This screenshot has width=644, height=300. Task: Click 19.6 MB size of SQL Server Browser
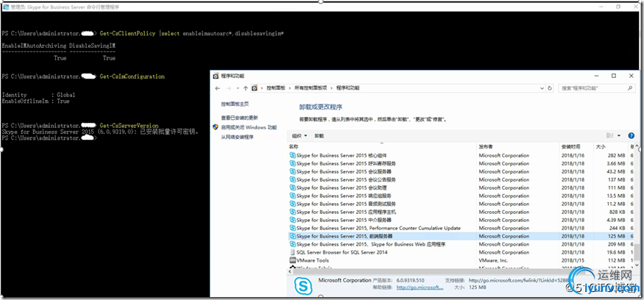click(x=615, y=252)
